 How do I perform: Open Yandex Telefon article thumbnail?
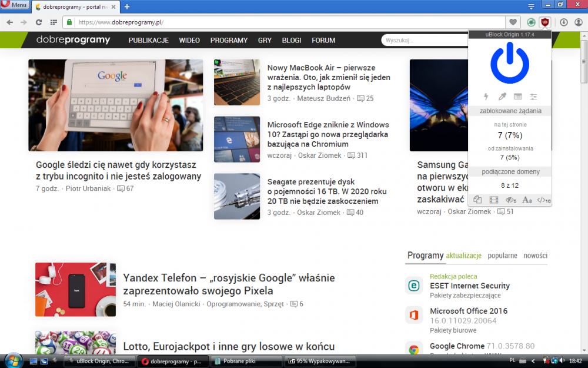[75, 290]
